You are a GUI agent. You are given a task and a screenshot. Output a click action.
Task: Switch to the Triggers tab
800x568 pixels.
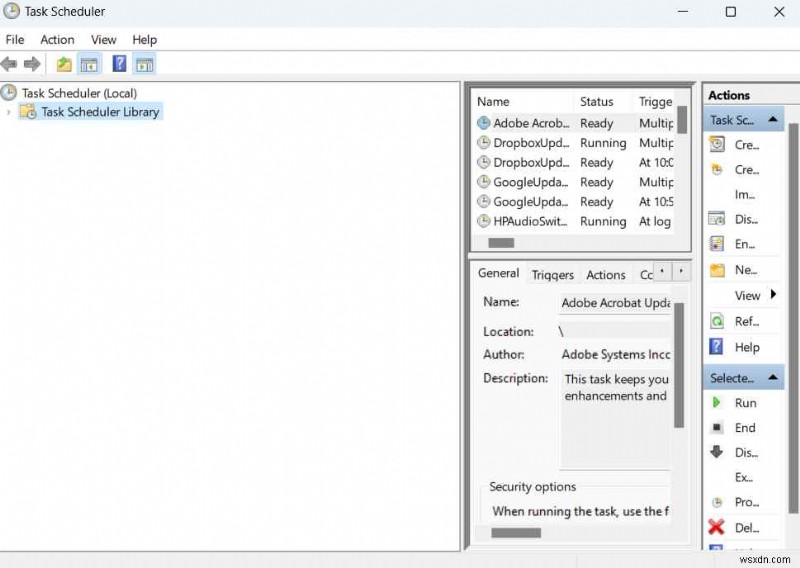click(x=552, y=275)
